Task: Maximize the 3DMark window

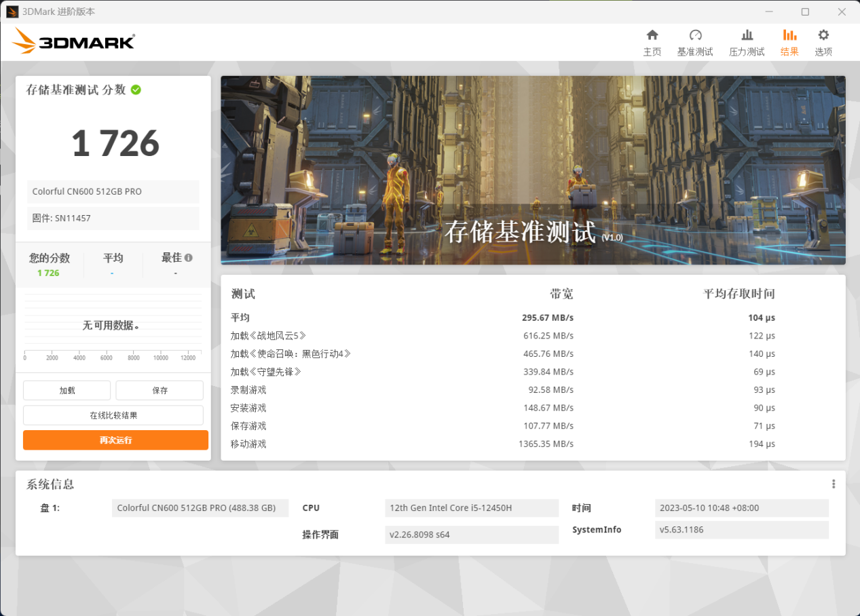Action: [805, 12]
